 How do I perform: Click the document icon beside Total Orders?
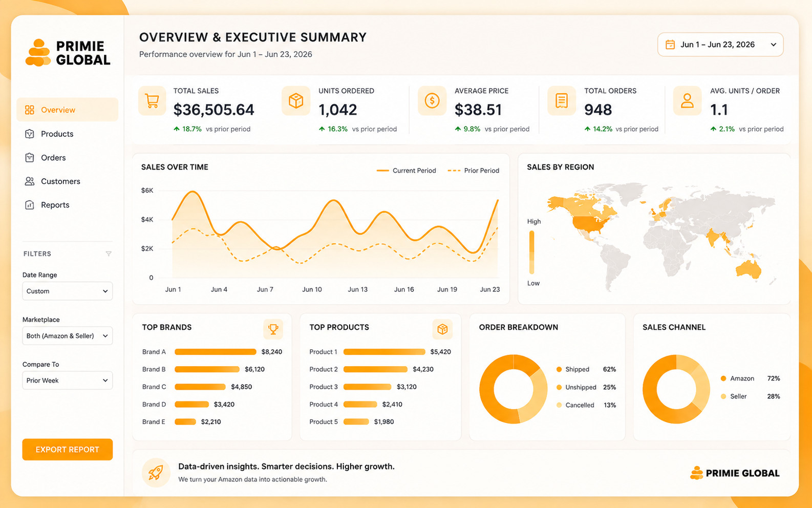click(562, 101)
